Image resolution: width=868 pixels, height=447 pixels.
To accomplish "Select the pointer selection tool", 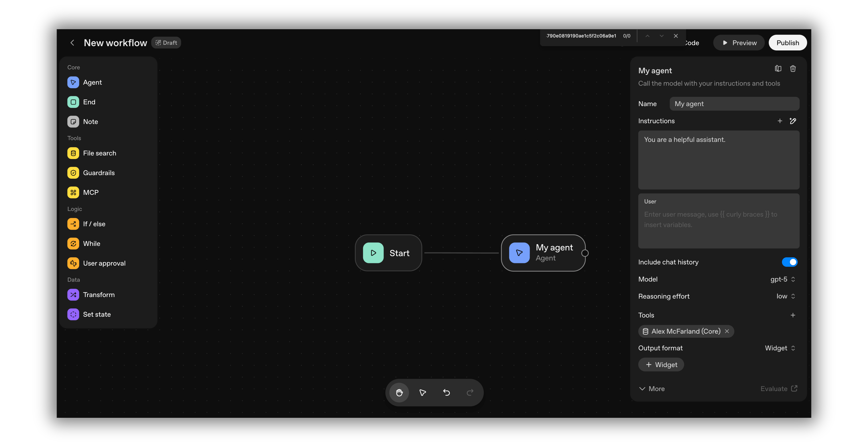I will tap(422, 392).
